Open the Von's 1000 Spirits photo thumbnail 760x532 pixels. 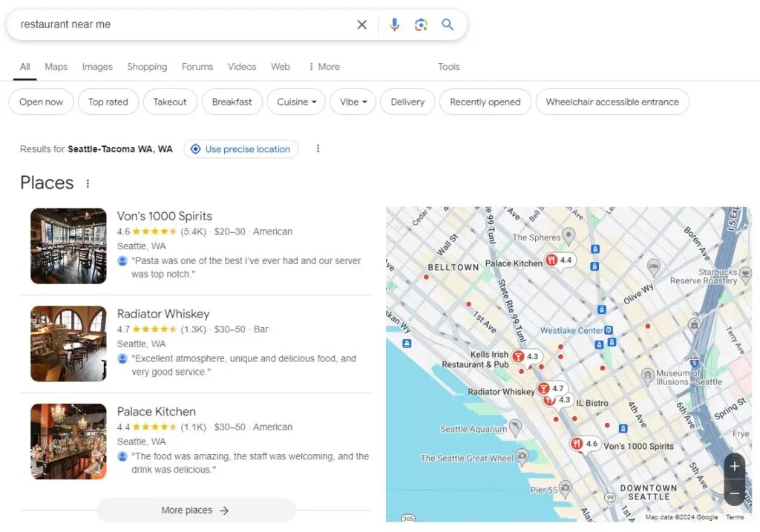[x=68, y=246]
